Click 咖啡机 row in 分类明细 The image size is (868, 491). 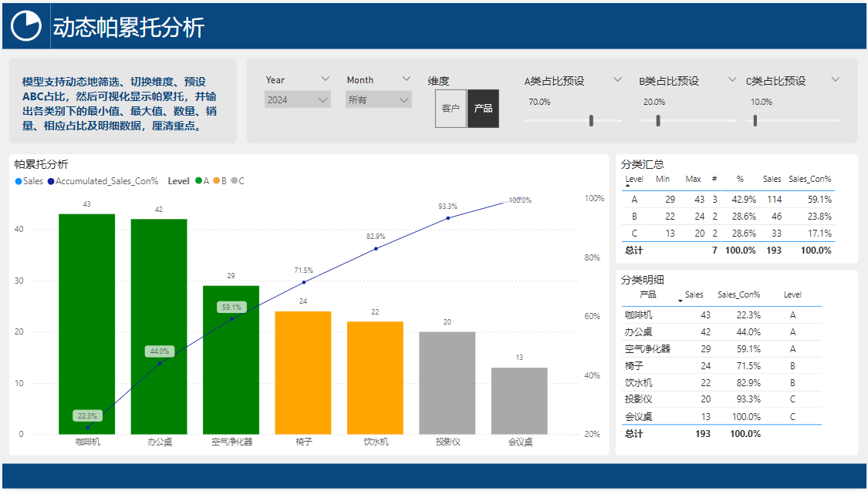point(721,314)
